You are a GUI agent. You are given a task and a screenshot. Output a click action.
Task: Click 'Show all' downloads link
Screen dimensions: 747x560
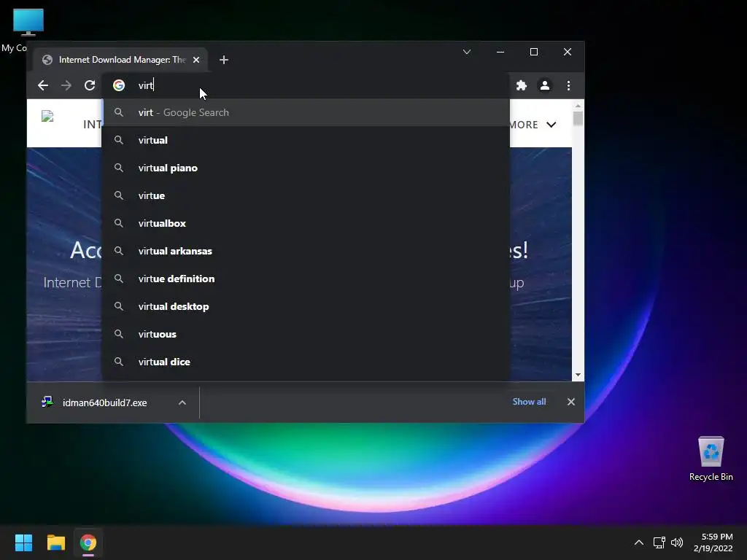529,402
